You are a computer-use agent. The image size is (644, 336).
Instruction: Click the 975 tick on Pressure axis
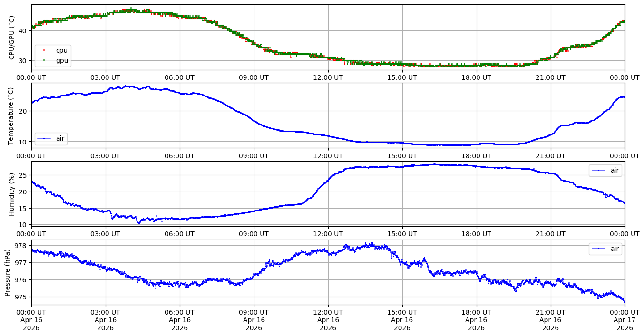(x=20, y=297)
